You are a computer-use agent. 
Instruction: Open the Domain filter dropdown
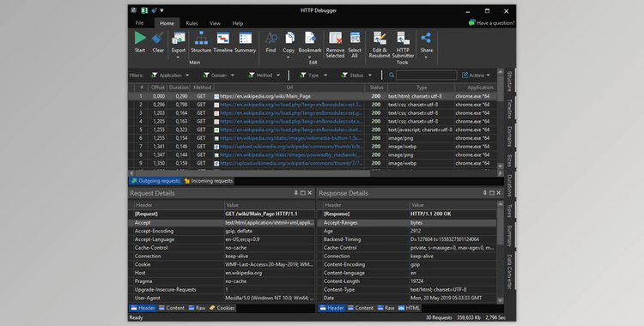point(218,75)
